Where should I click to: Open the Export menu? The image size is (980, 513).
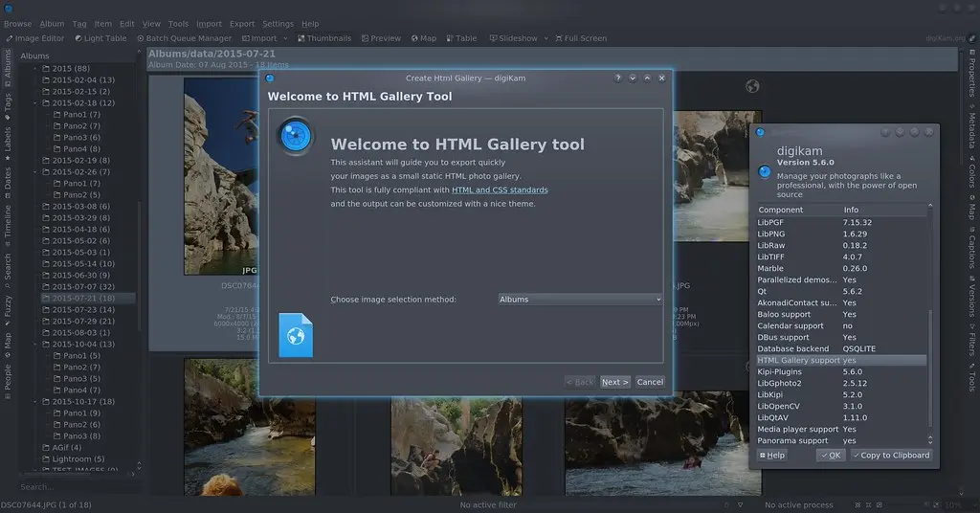[x=242, y=24]
